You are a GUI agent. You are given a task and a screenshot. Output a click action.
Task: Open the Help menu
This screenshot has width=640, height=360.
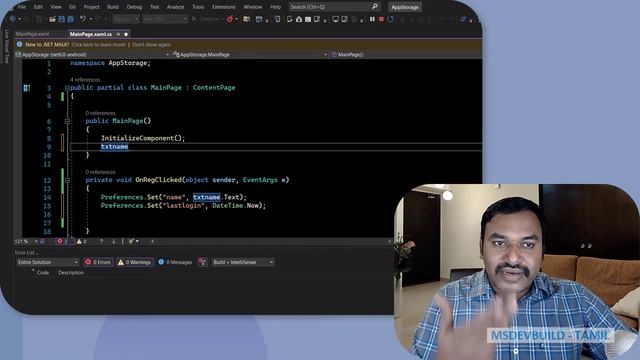(276, 7)
